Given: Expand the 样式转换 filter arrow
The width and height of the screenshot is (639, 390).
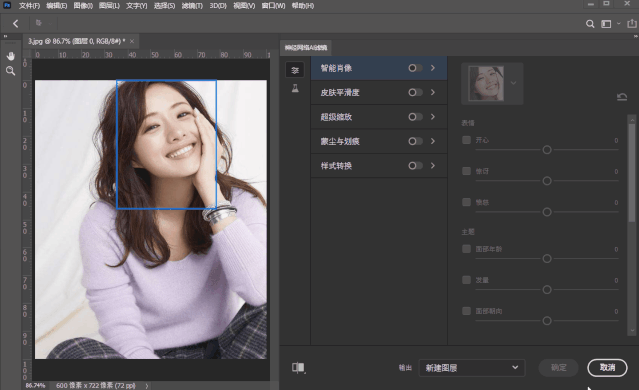Looking at the screenshot, I should click(433, 165).
